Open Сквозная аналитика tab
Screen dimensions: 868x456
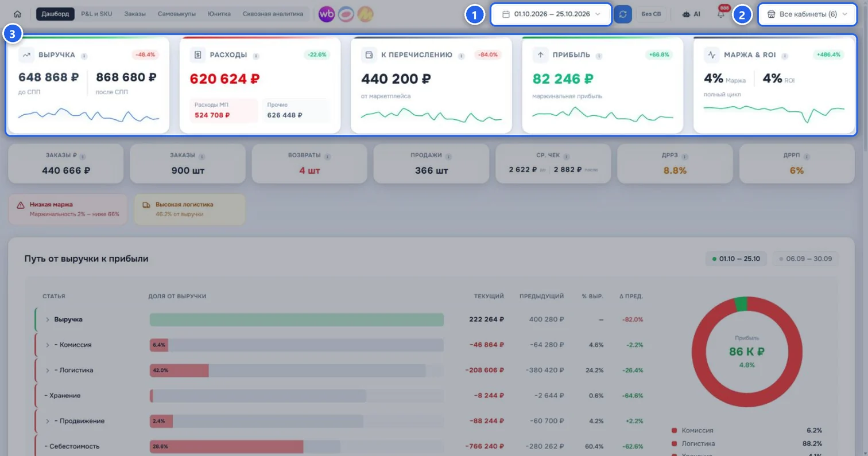(273, 14)
